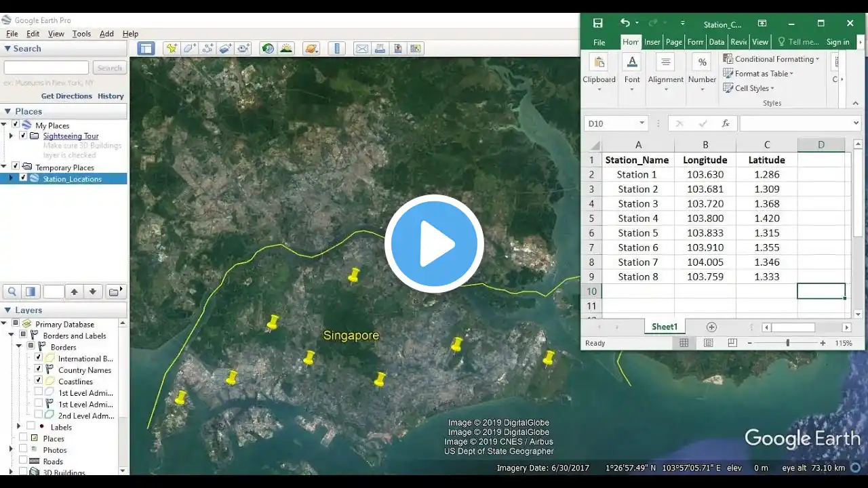Expand the Labels layer node
Screen dimensions: 868x488
pyautogui.click(x=18, y=426)
